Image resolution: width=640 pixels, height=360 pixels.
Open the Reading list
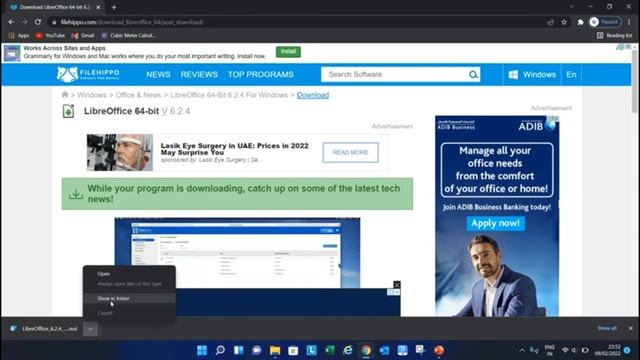pos(614,36)
